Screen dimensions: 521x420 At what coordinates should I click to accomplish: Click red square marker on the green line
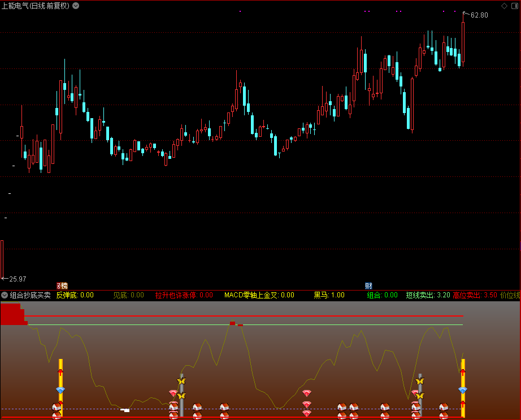(233, 323)
